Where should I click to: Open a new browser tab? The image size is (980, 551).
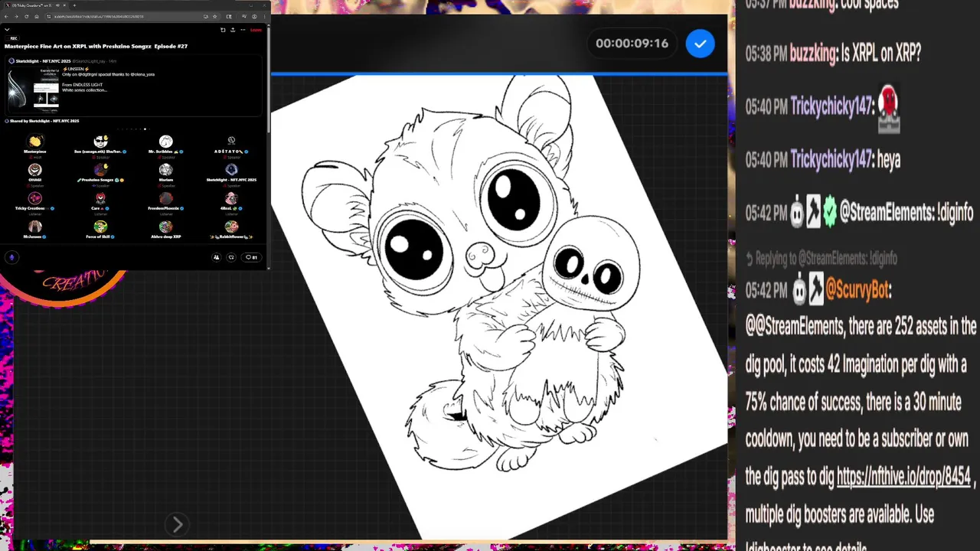[x=74, y=5]
